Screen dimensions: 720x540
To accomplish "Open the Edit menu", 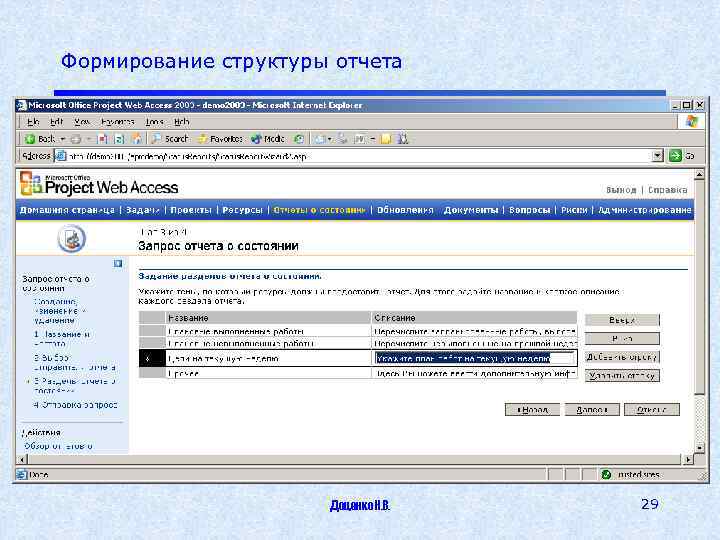I will [56, 122].
